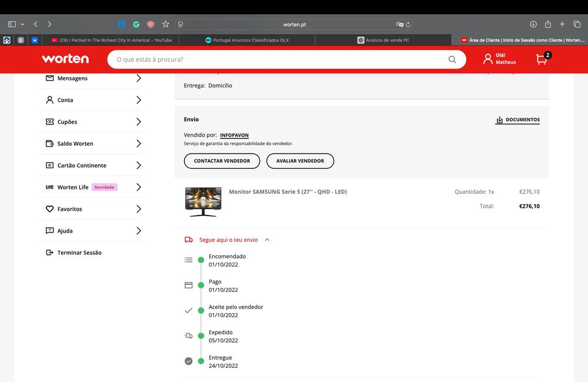The image size is (588, 382).
Task: Click the star bookmark icon in toolbar
Action: pyautogui.click(x=166, y=24)
